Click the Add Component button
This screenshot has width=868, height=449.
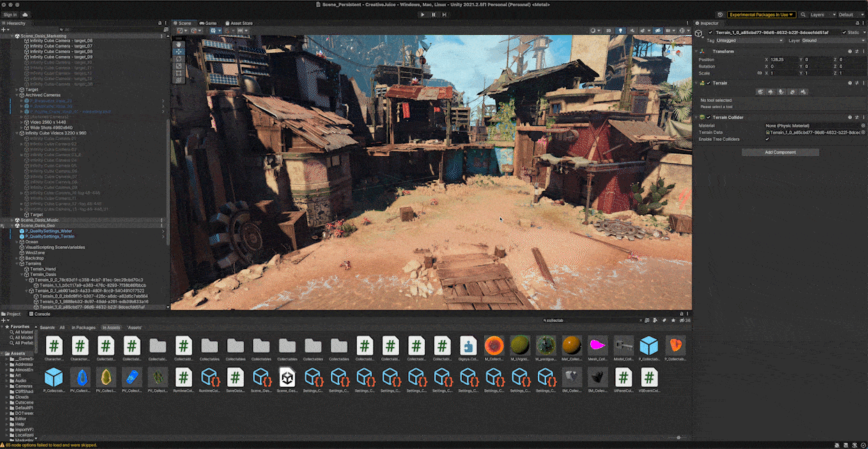click(780, 152)
